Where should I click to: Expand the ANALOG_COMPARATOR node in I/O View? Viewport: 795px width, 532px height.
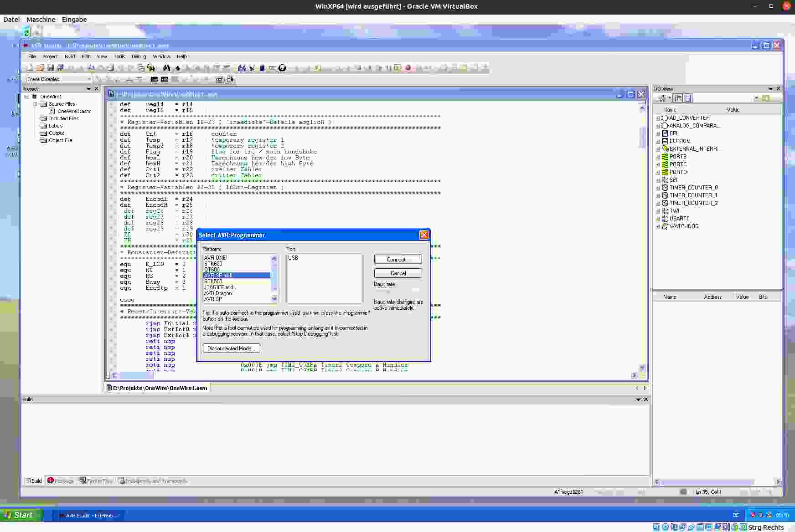point(658,126)
